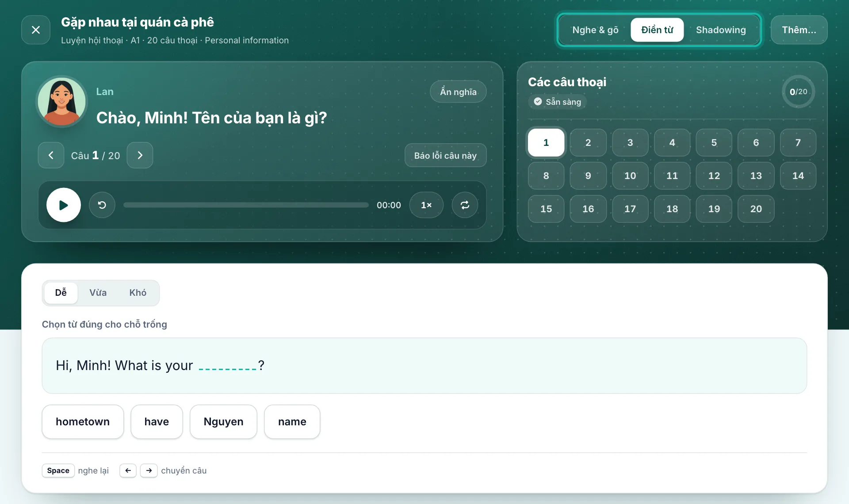This screenshot has width=849, height=504.
Task: Click the Sẵn sàng status badge
Action: pos(557,102)
